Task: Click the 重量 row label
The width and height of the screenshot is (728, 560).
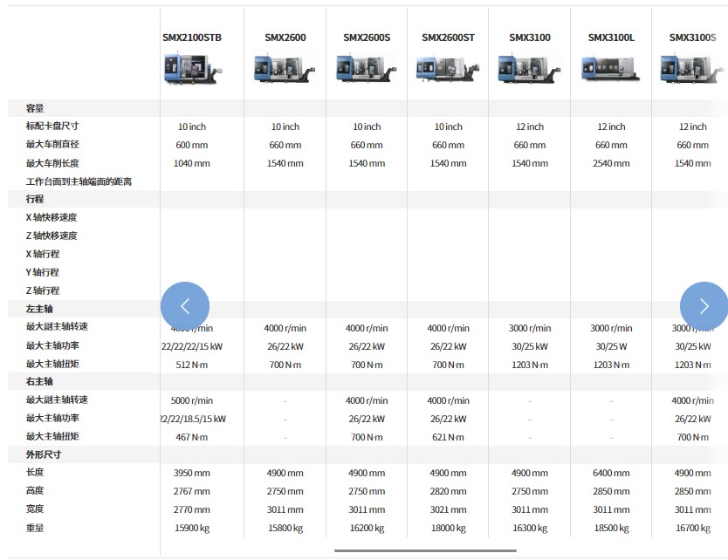Action: [x=35, y=528]
